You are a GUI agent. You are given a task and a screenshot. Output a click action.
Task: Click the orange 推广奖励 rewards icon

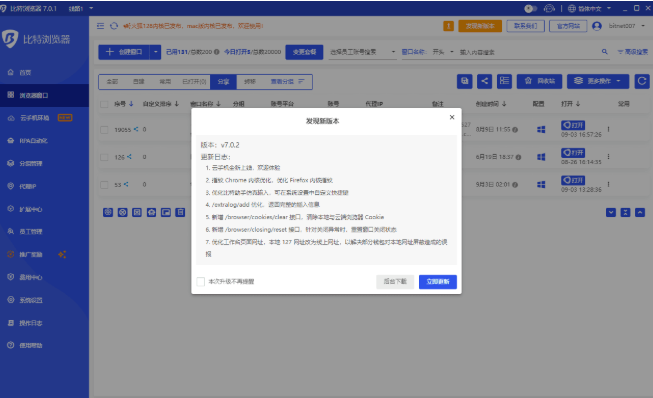coord(11,254)
